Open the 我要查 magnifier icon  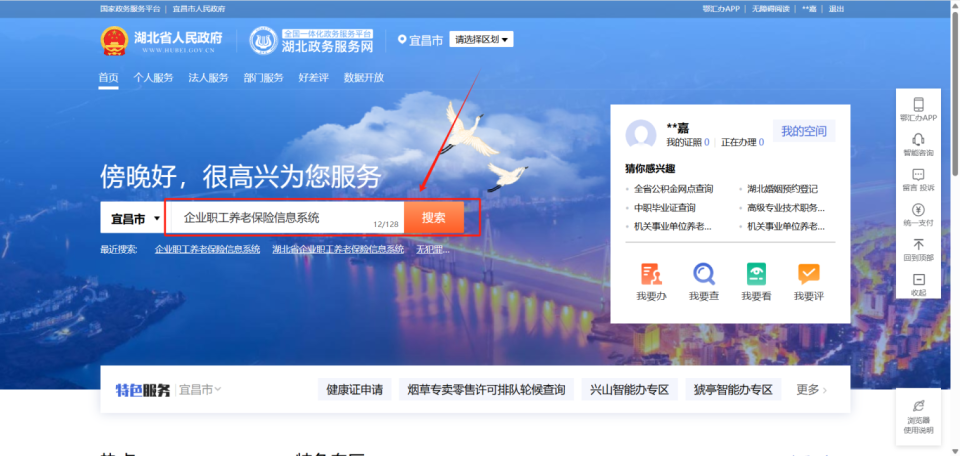click(x=704, y=274)
